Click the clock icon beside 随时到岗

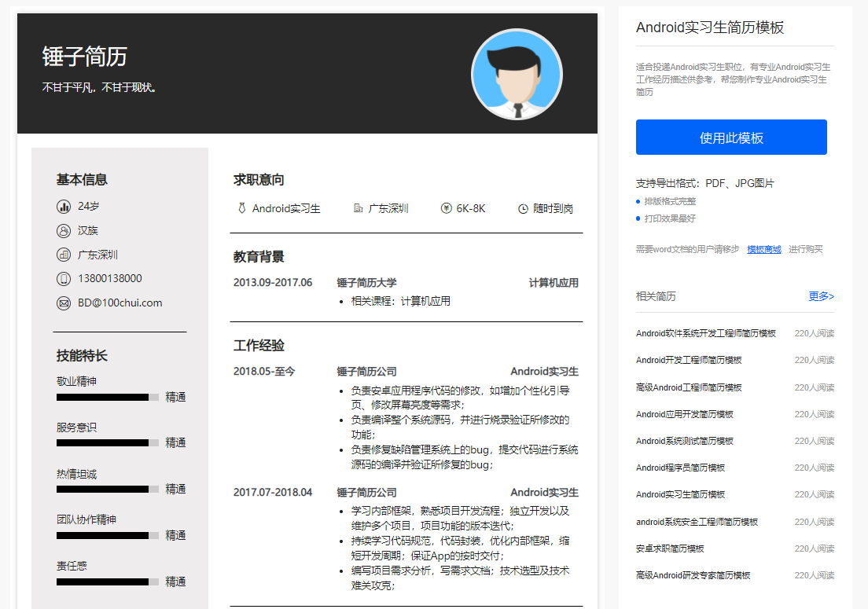tap(523, 209)
